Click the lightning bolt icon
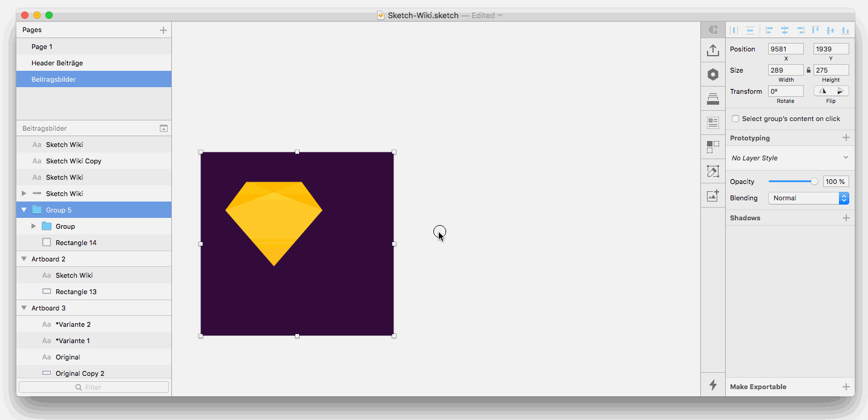This screenshot has width=868, height=420. click(713, 384)
